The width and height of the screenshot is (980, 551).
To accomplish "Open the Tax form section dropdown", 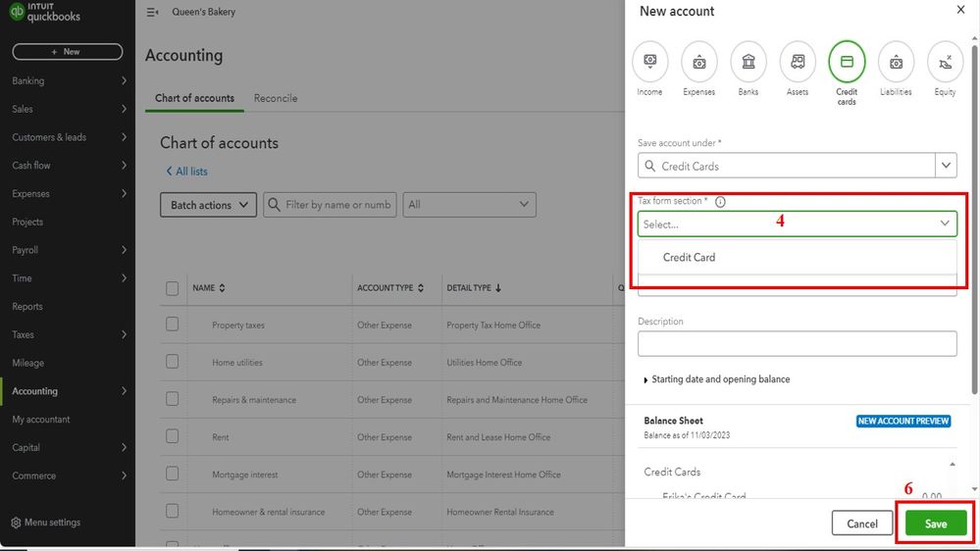I will [797, 224].
